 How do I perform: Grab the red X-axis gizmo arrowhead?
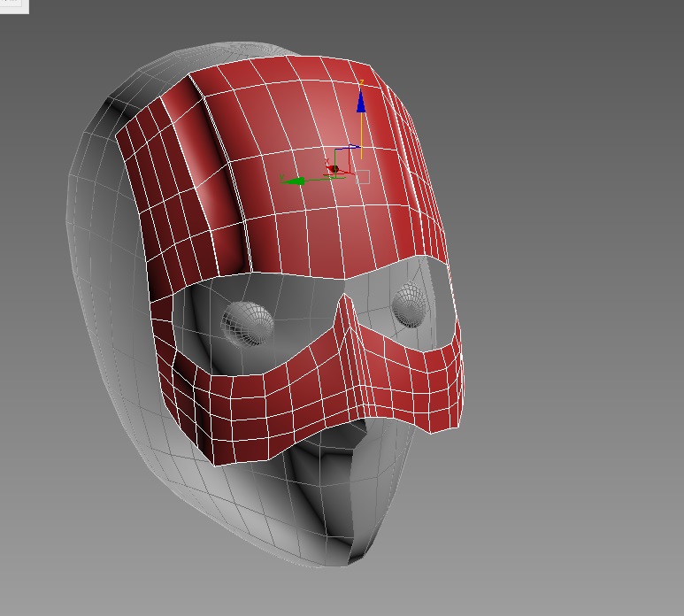(332, 169)
